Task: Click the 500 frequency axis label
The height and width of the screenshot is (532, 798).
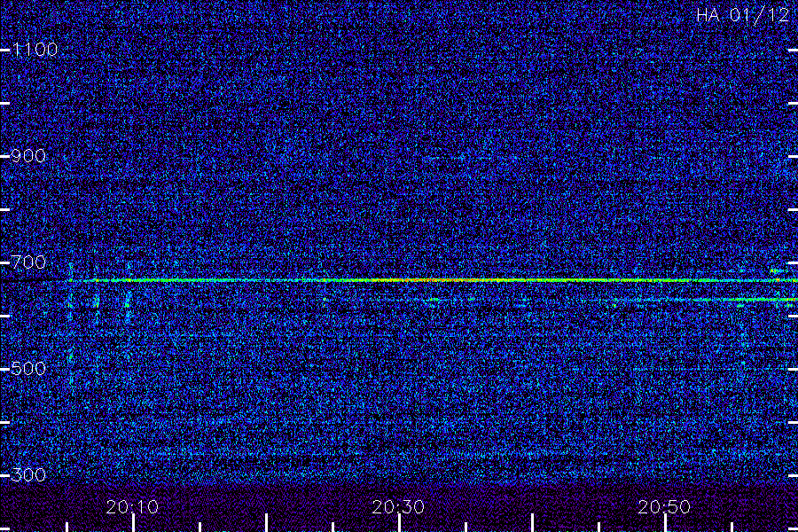Action: 28,369
